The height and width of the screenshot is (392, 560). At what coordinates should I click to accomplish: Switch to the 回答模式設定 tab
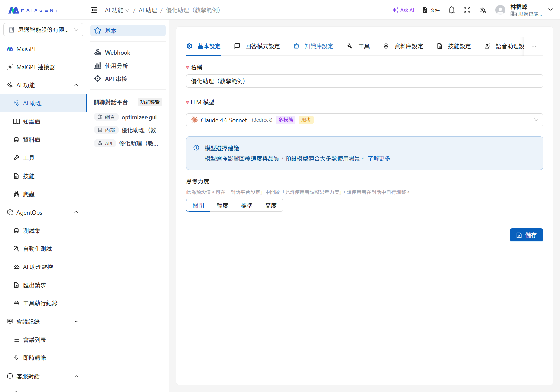[x=257, y=46]
